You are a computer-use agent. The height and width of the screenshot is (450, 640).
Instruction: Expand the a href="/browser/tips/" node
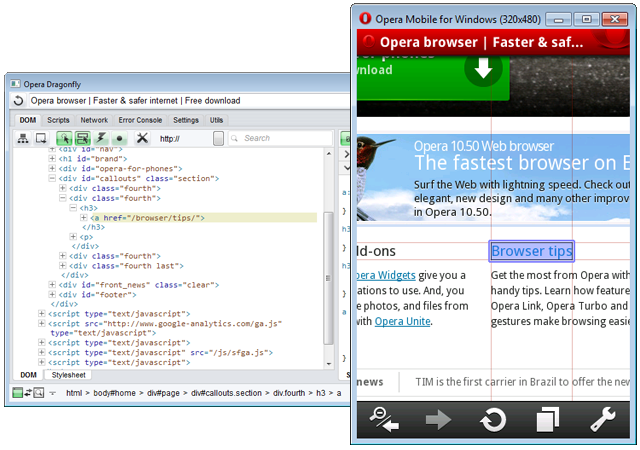pos(84,218)
